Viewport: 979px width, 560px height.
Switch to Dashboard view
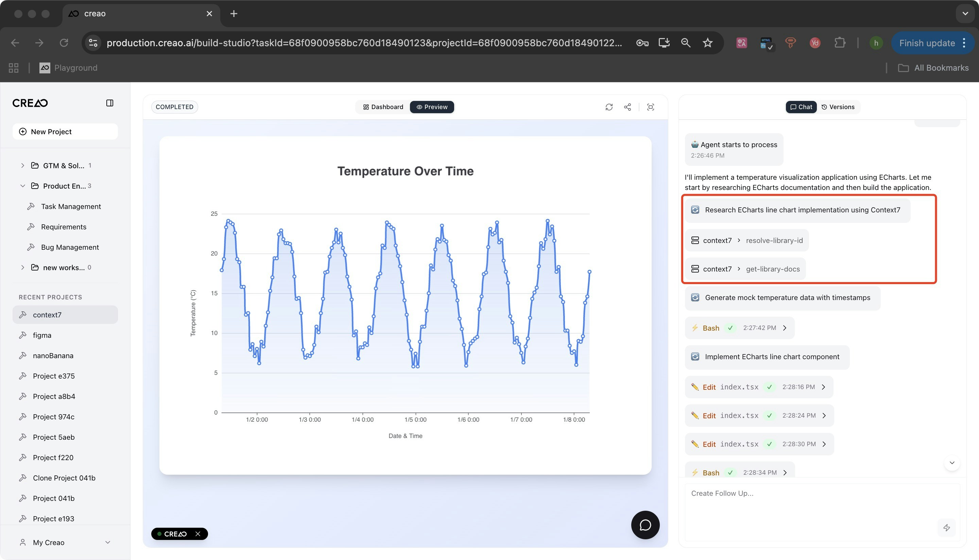click(383, 107)
